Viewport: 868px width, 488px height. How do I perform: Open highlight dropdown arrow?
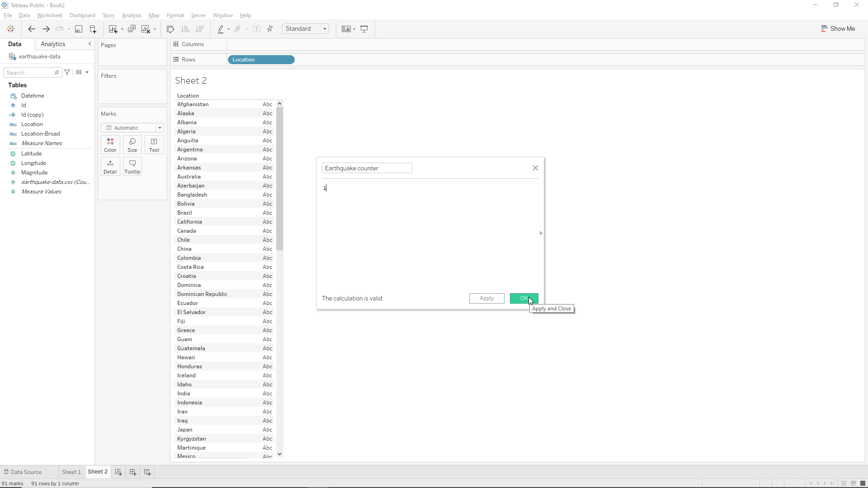pos(229,29)
